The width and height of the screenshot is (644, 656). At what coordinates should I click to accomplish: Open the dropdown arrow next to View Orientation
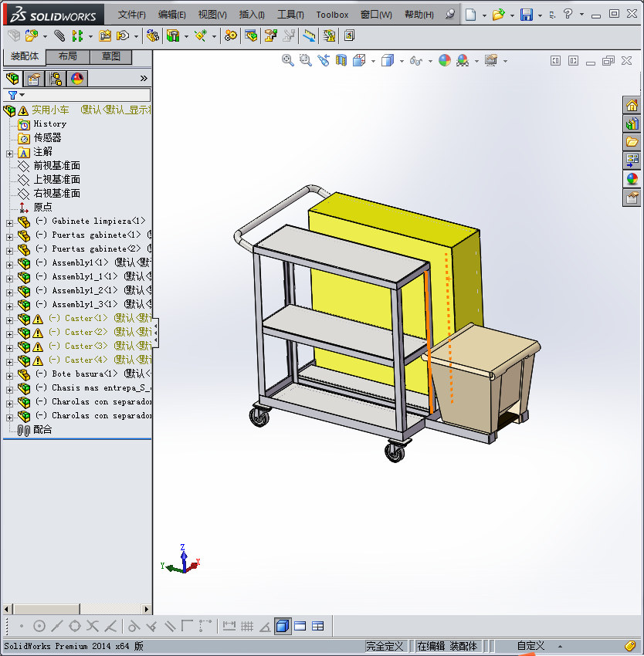pyautogui.click(x=373, y=62)
